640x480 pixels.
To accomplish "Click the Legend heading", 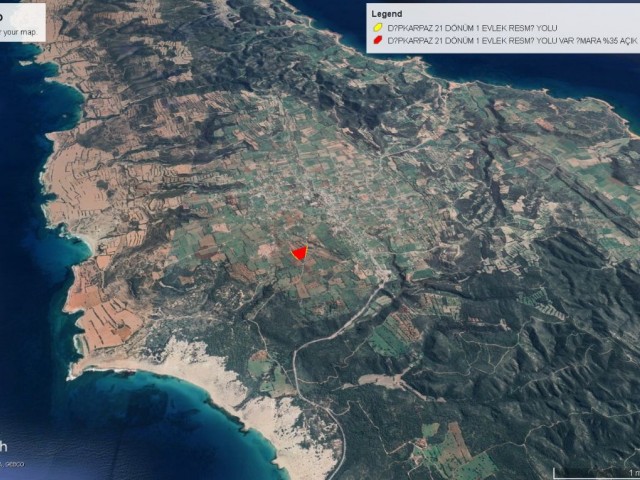I will [x=386, y=14].
